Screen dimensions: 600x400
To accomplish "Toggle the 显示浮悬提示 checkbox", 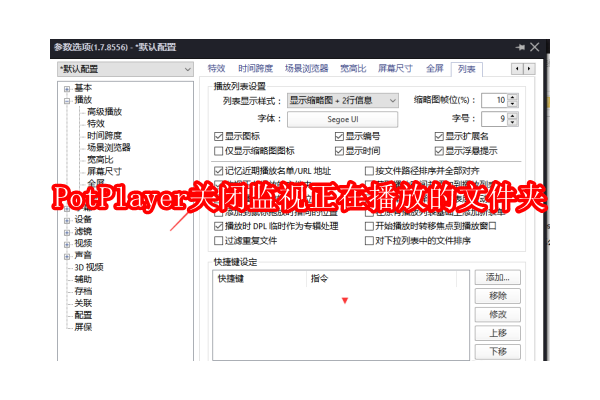I will [x=439, y=151].
